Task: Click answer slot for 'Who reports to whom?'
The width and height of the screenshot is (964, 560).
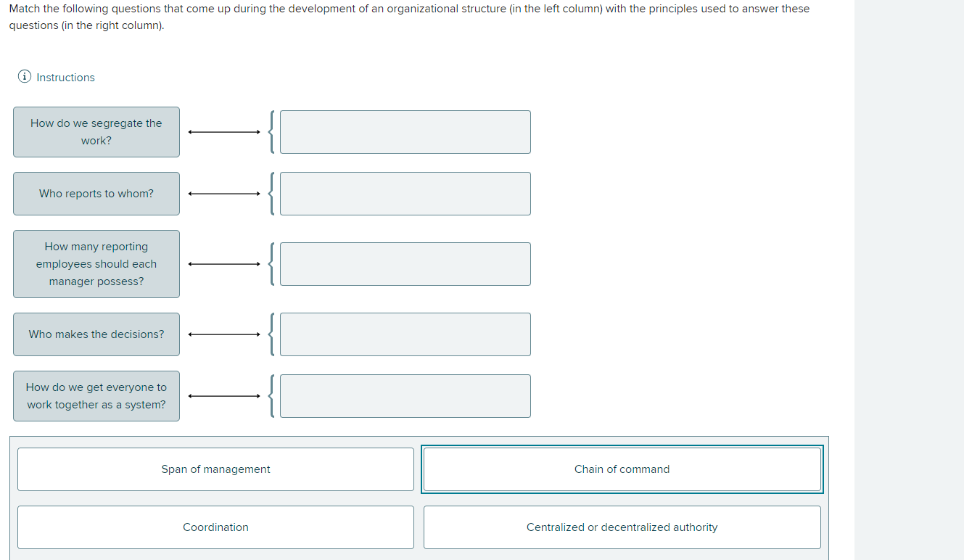Action: [405, 194]
